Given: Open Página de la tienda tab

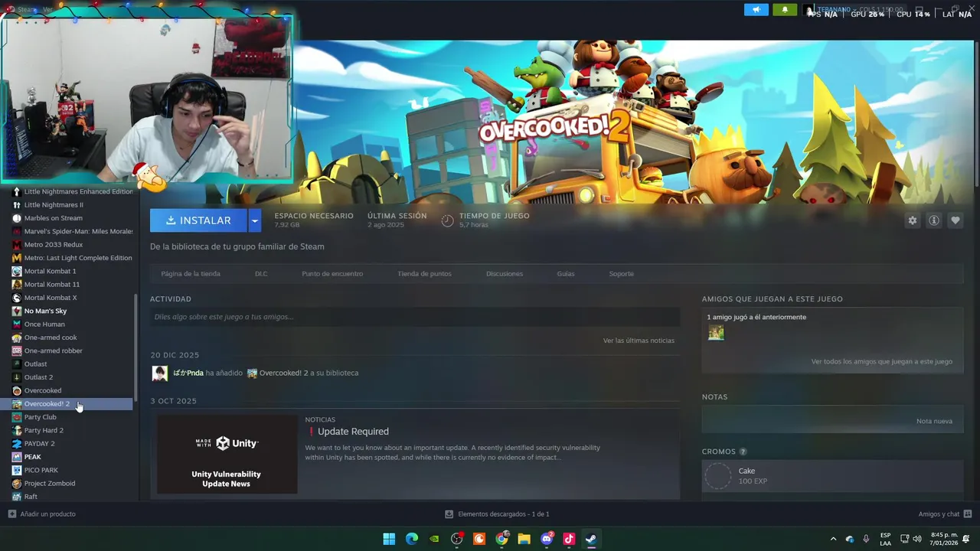Looking at the screenshot, I should (x=191, y=274).
